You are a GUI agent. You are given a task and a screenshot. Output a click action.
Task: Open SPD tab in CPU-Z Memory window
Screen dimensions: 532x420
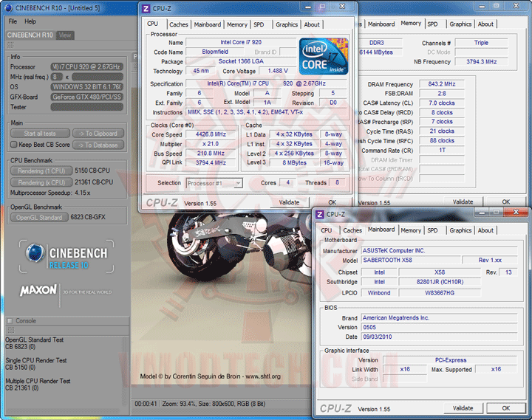432,24
